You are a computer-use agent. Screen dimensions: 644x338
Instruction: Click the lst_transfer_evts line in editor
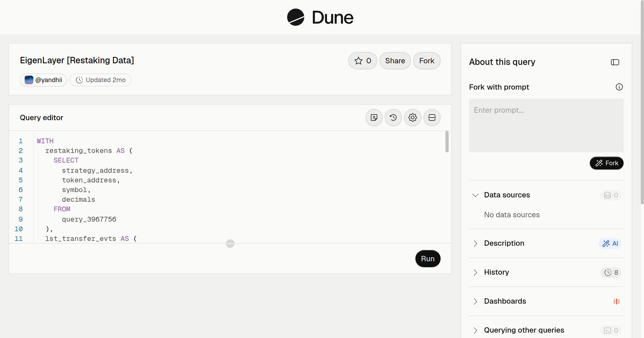coord(91,239)
